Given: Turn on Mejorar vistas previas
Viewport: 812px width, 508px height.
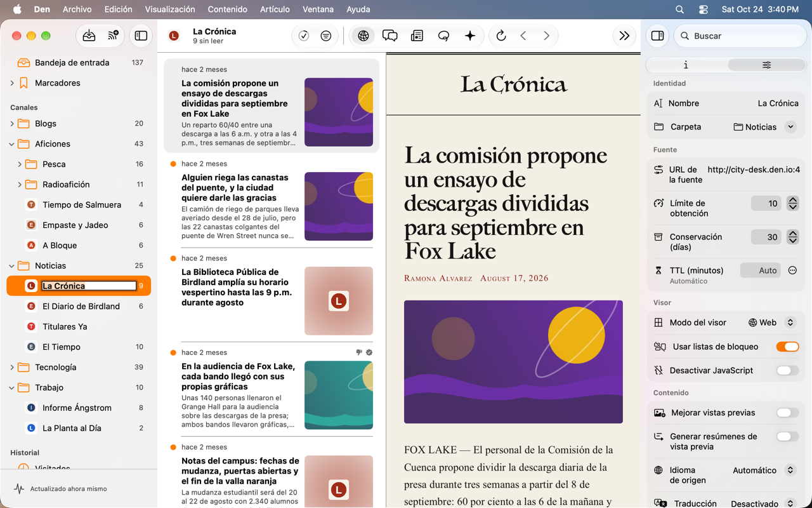Looking at the screenshot, I should point(787,413).
